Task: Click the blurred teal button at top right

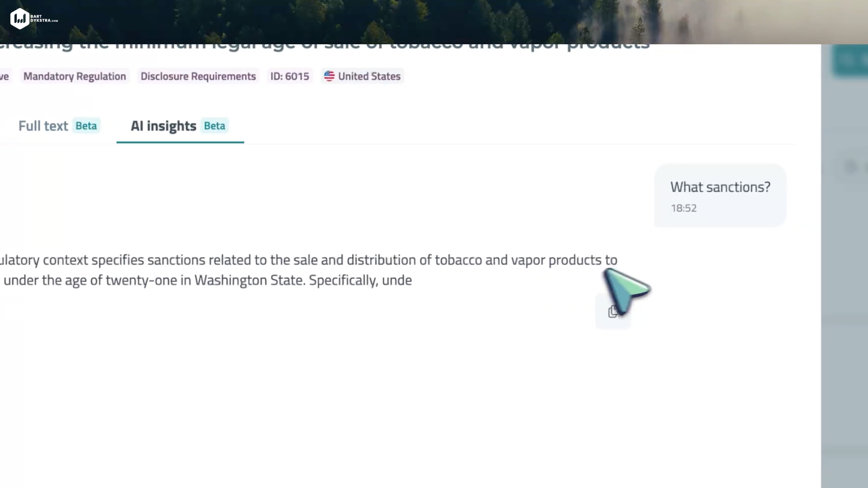Action: 851,60
